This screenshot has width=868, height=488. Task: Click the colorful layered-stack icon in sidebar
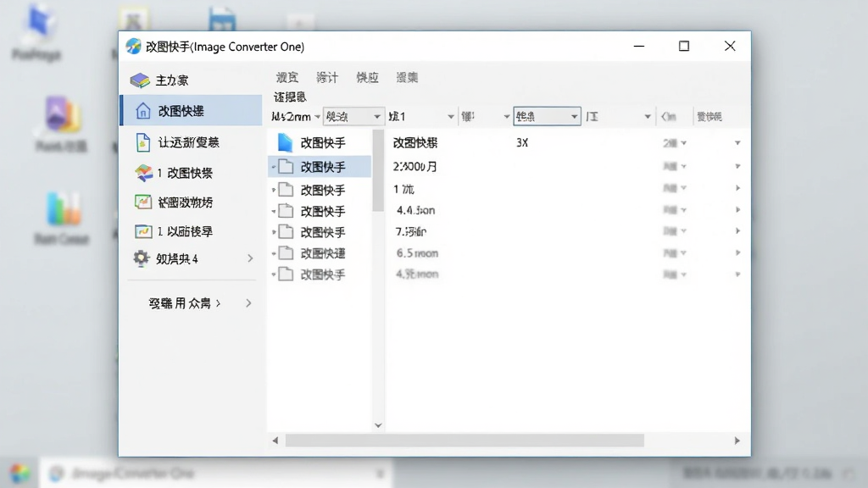(143, 173)
